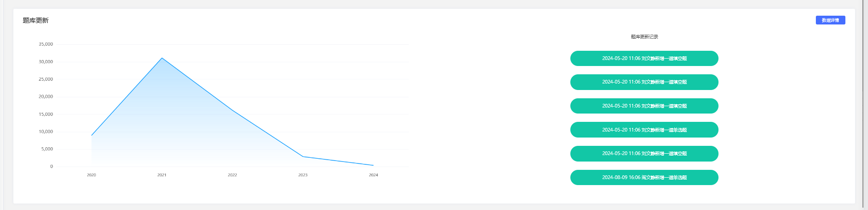
Task: Click the 2021 x-axis label
Action: click(162, 175)
